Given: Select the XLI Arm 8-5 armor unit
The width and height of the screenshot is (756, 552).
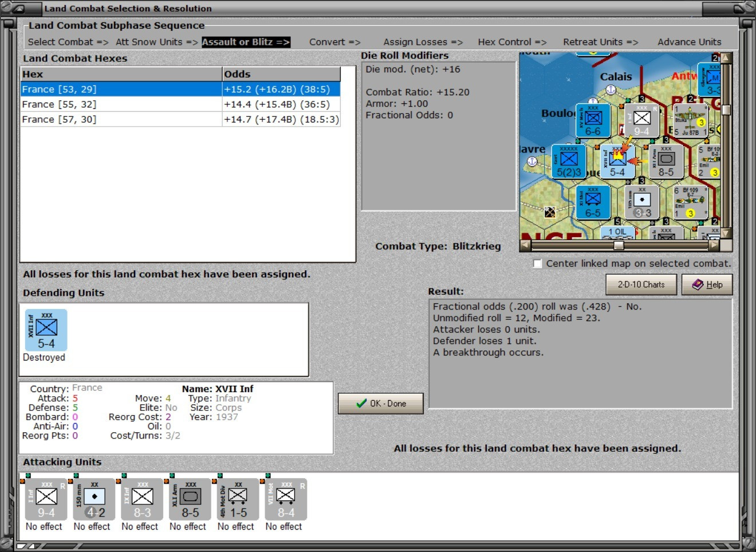Looking at the screenshot, I should (190, 499).
